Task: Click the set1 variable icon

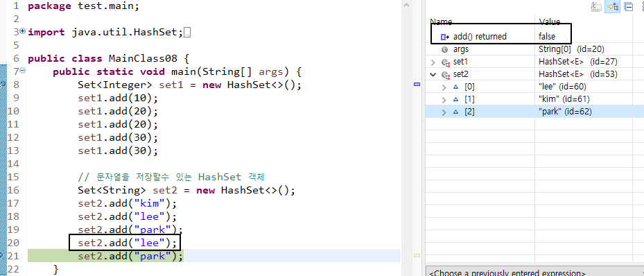Action: click(x=445, y=62)
